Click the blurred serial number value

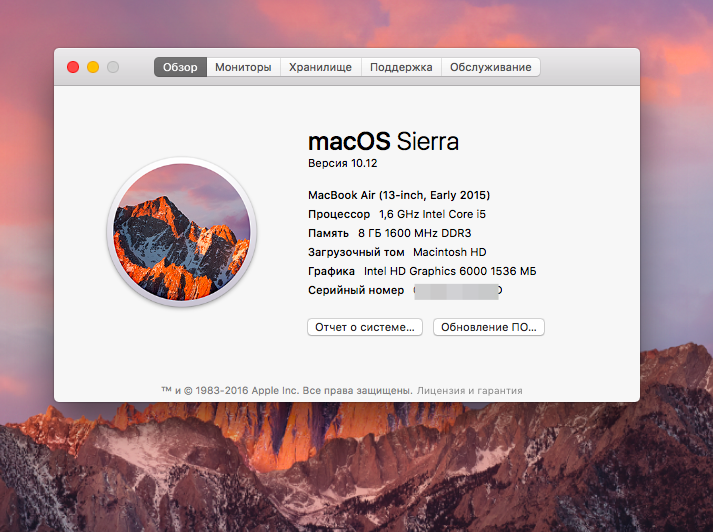coord(457,291)
